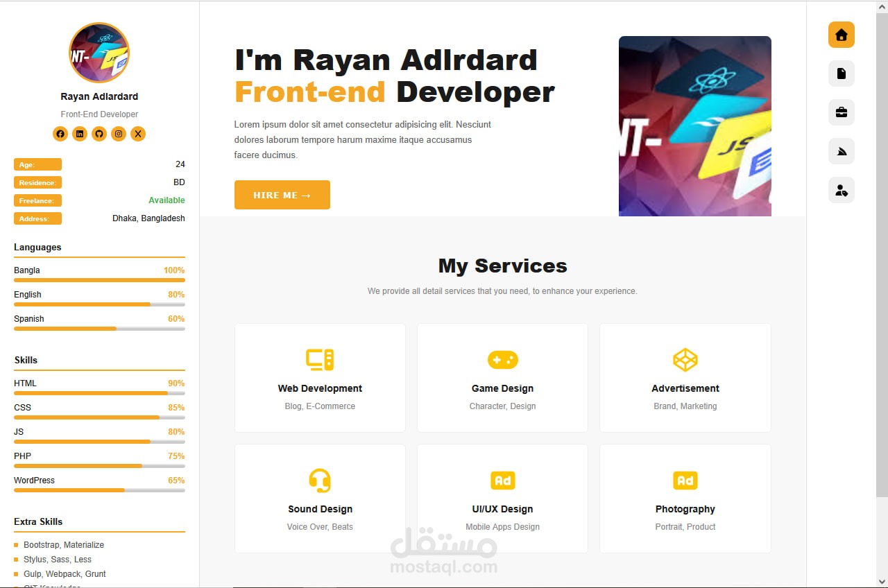Click the green Available status text

[x=166, y=200]
